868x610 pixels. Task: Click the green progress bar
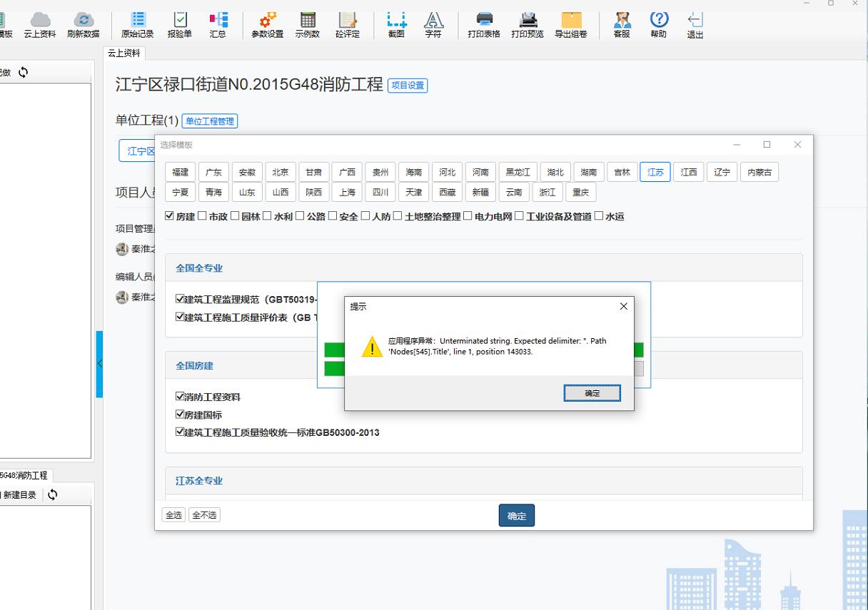pos(333,350)
